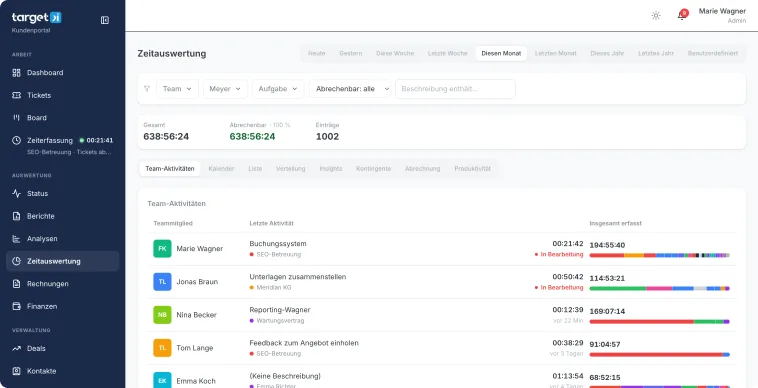
Task: Collapse the sidebar with the panel icon
Action: pos(104,20)
